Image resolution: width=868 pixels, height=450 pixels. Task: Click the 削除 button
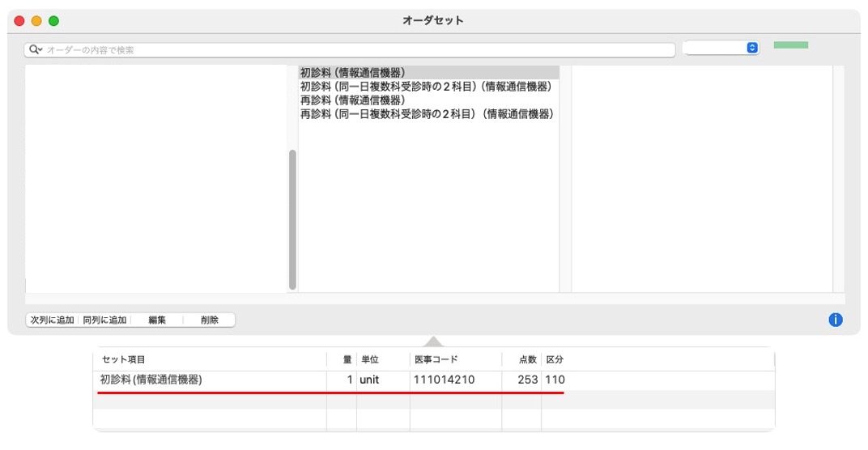(210, 321)
